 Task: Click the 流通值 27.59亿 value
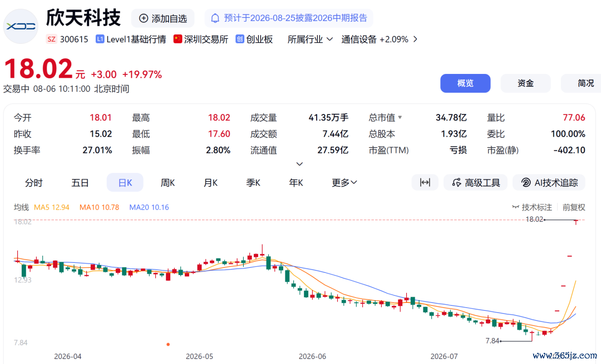(333, 150)
